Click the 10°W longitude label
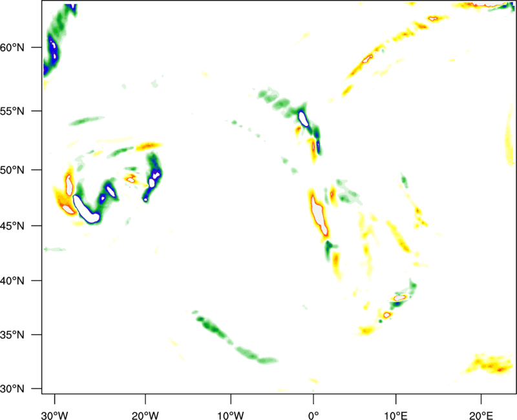The width and height of the screenshot is (517, 420). (231, 415)
